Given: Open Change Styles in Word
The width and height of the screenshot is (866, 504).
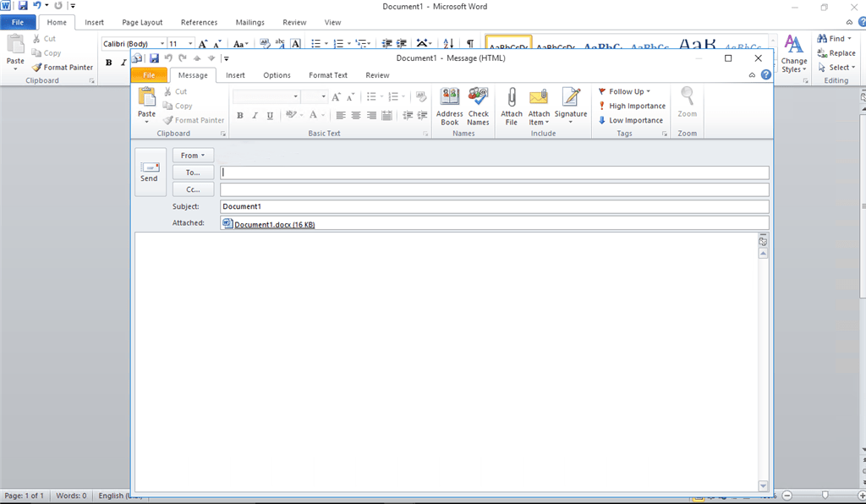Looking at the screenshot, I should 794,53.
